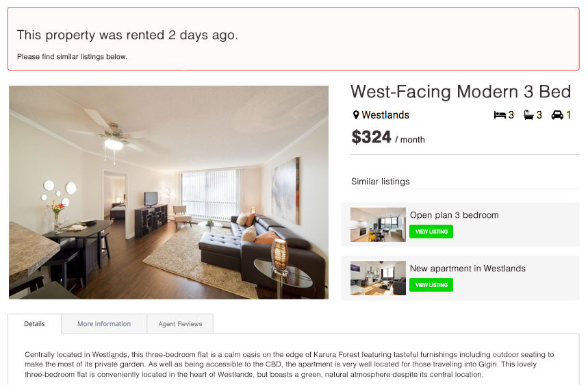This screenshot has width=588, height=385.
Task: Click View Listing for New apartment in Westlands
Action: coord(431,285)
